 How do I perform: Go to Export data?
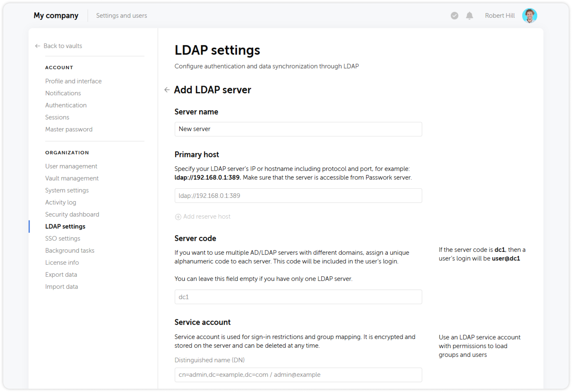pyautogui.click(x=61, y=275)
